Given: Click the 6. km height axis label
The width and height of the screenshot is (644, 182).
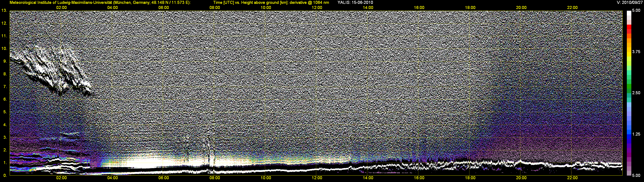Looking at the screenshot, I should click(x=5, y=99).
